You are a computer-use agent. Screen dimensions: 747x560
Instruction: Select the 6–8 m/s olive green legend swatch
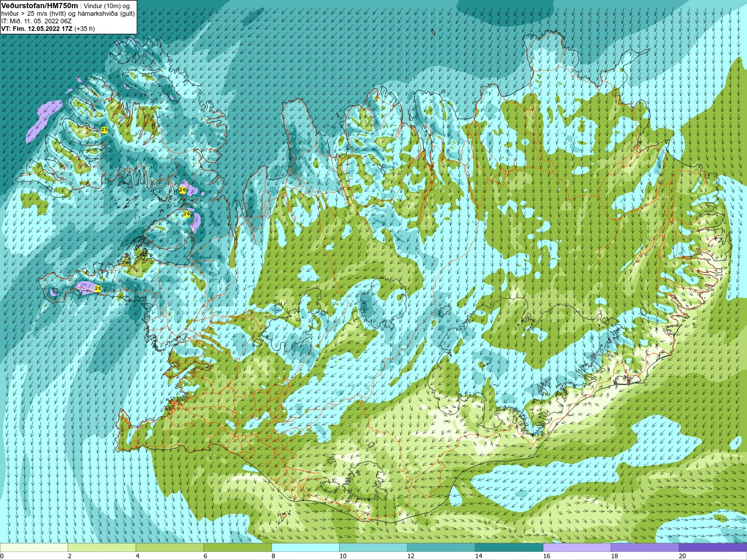(238, 548)
